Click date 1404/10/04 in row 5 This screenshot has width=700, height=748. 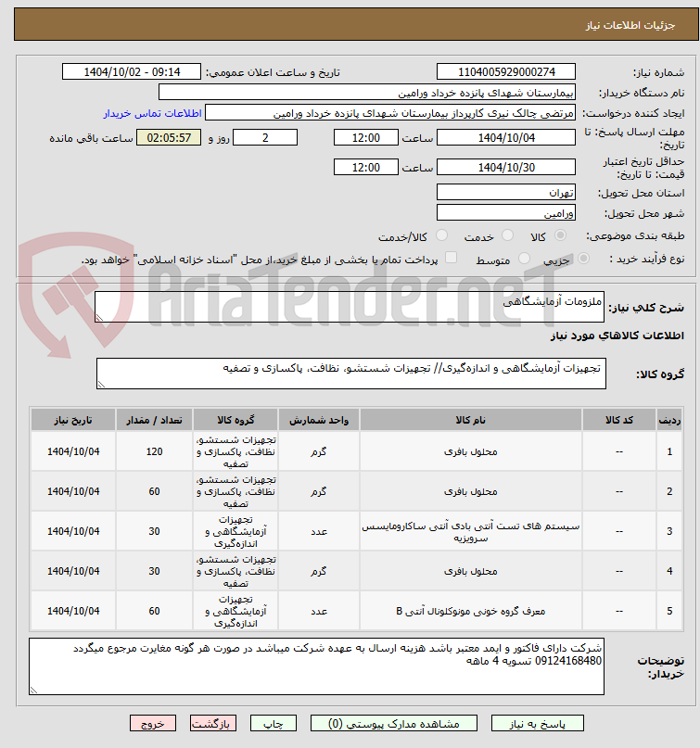point(73,612)
